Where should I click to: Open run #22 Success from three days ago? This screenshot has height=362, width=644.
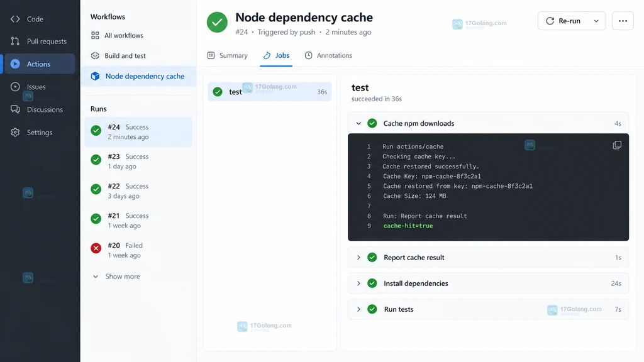(x=138, y=191)
